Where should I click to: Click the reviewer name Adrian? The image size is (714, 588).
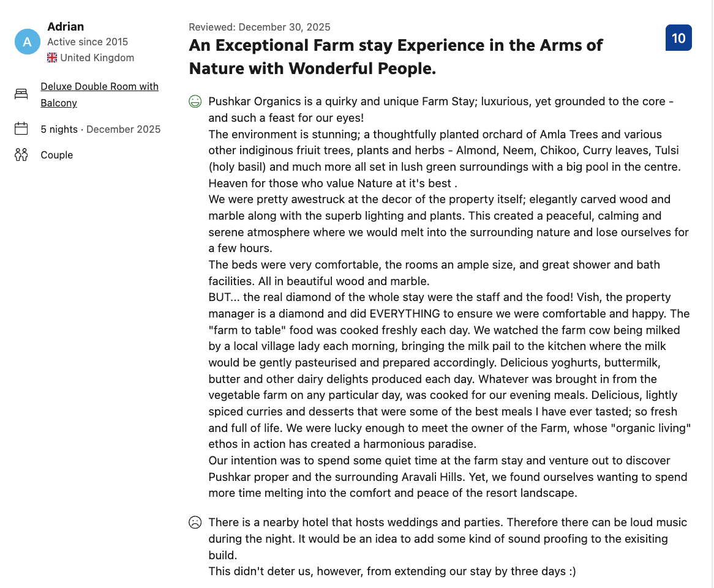point(66,26)
